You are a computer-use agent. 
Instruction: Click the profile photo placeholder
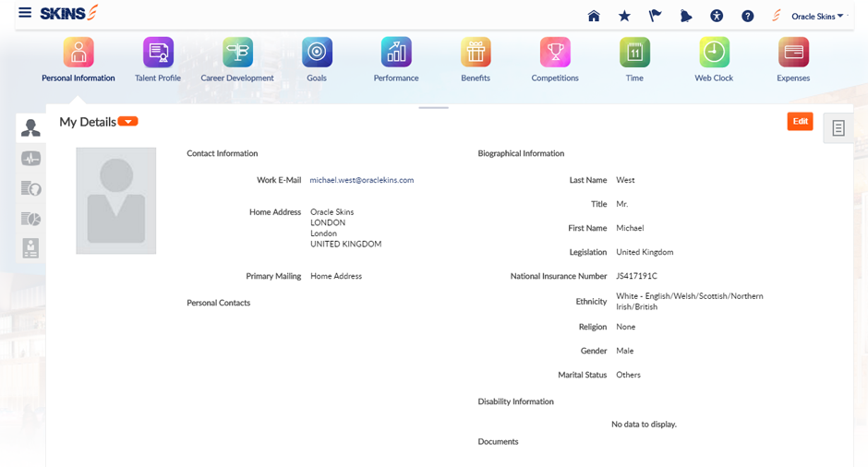[116, 200]
